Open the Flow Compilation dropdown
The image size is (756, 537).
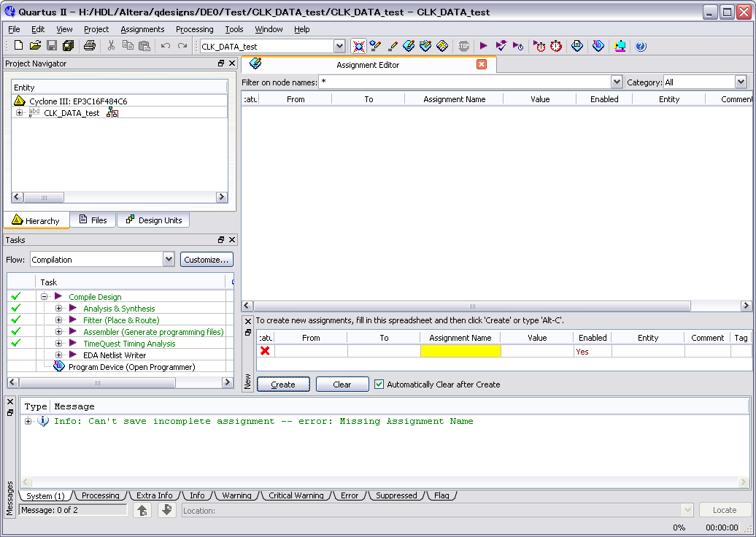(x=169, y=260)
